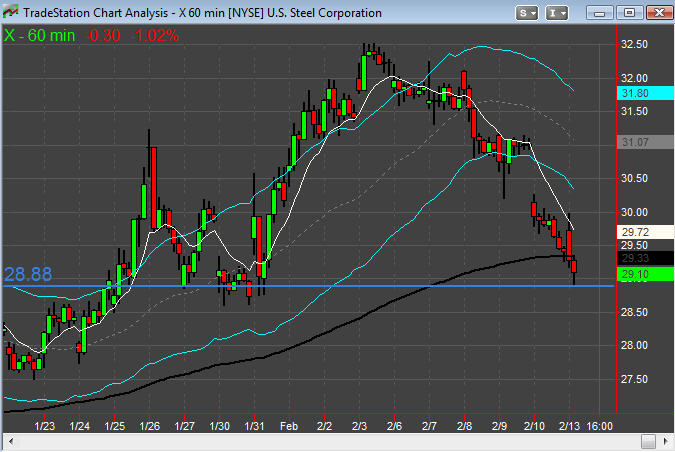Click the 2/10 date axis label
Screen dimensions: 675x452
click(534, 426)
